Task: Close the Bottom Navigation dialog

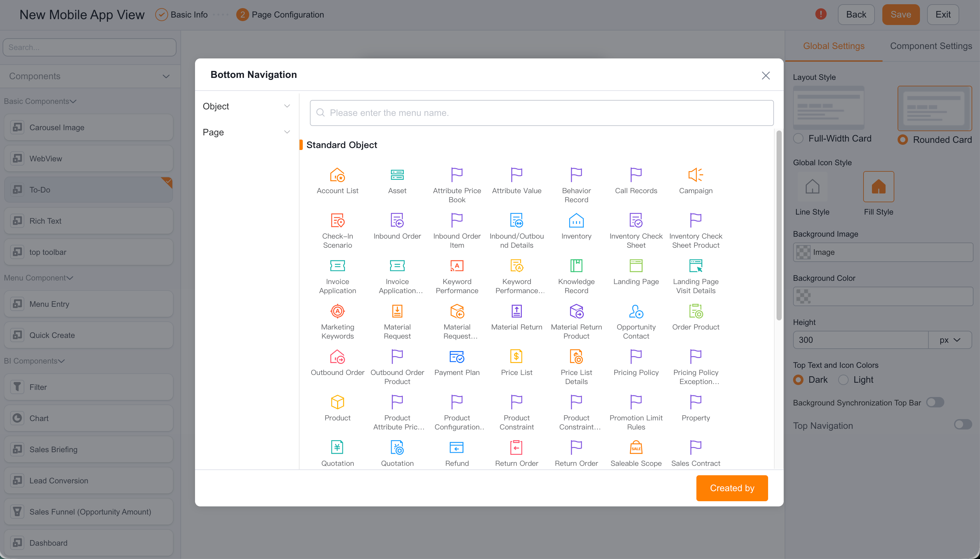Action: (766, 76)
